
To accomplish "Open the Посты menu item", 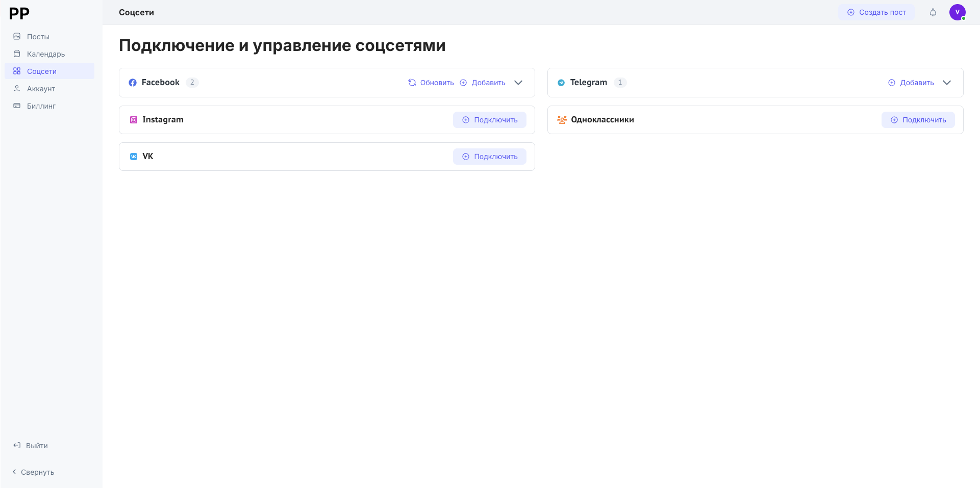I will coord(38,37).
